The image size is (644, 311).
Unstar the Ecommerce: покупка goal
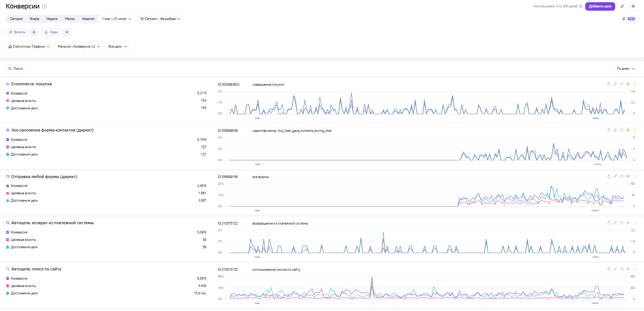coord(628,84)
